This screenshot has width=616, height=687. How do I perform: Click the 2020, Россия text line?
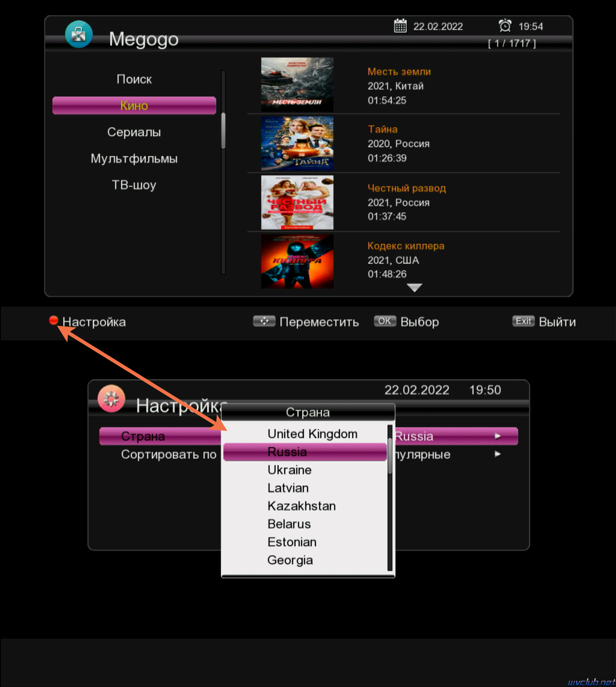point(399,143)
